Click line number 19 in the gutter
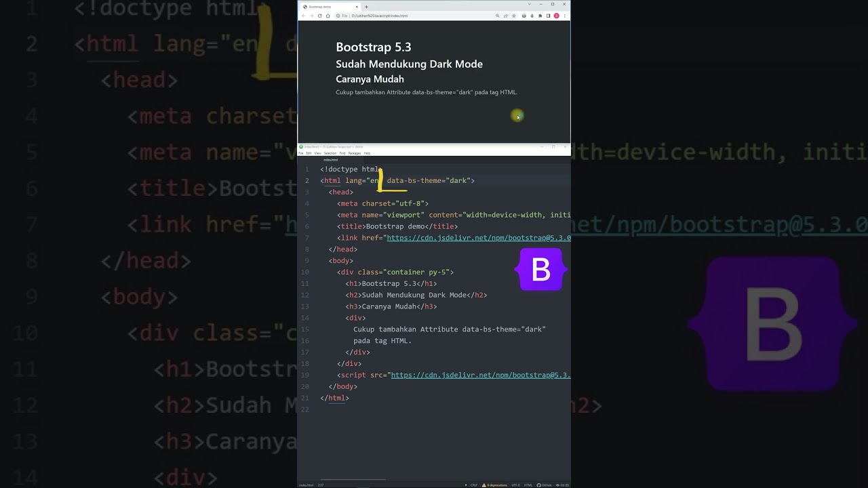 [x=304, y=375]
